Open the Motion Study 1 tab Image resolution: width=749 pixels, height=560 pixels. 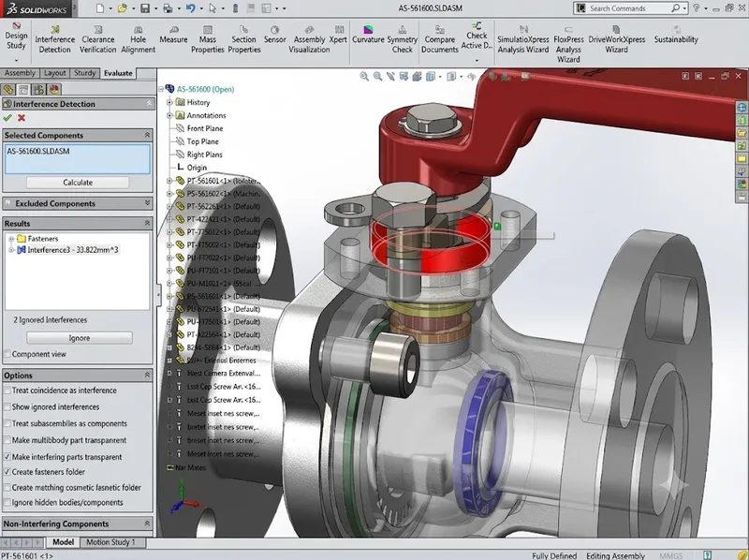pos(110,542)
